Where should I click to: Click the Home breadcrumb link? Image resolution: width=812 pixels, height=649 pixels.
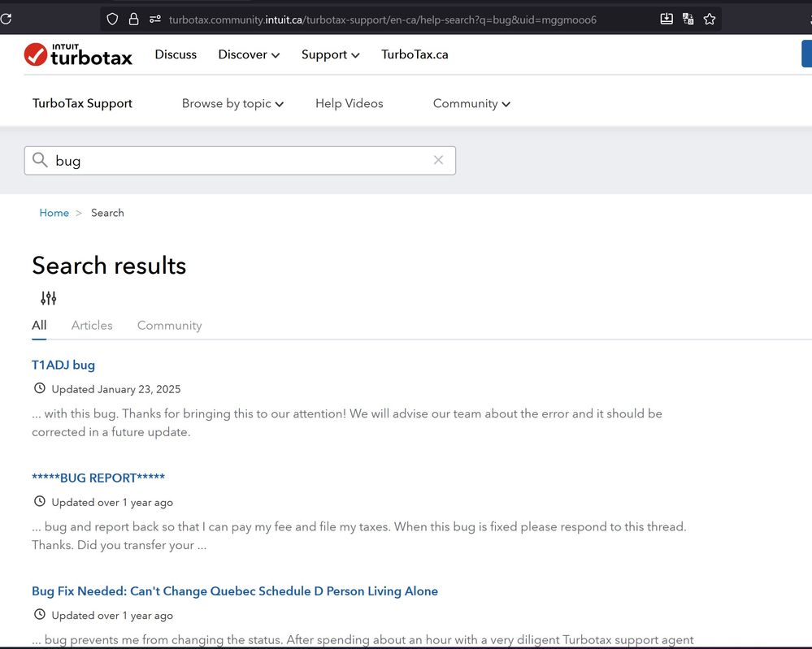point(54,213)
